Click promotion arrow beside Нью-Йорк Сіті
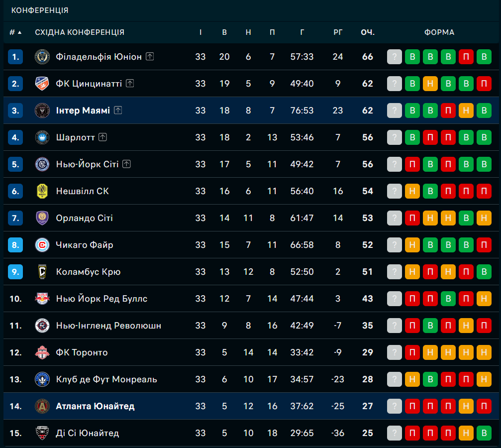 tap(126, 164)
